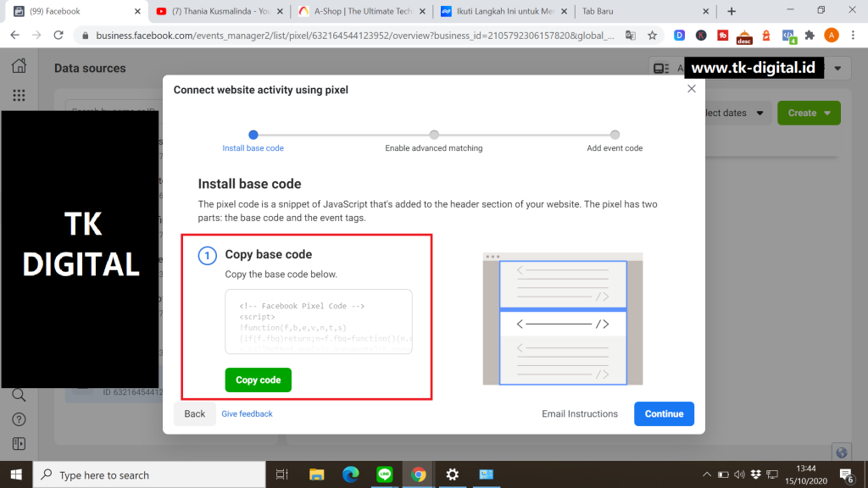Click the Enable advanced matching step marker

434,135
